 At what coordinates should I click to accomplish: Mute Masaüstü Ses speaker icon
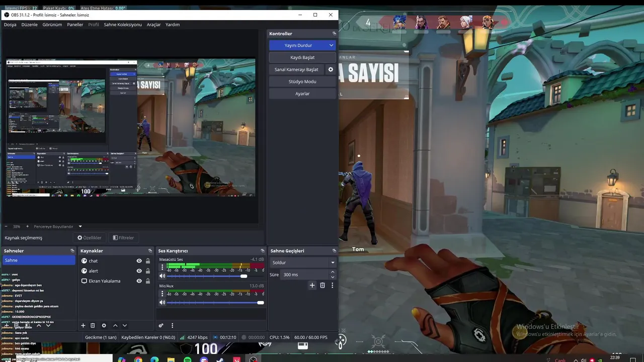[x=162, y=276]
